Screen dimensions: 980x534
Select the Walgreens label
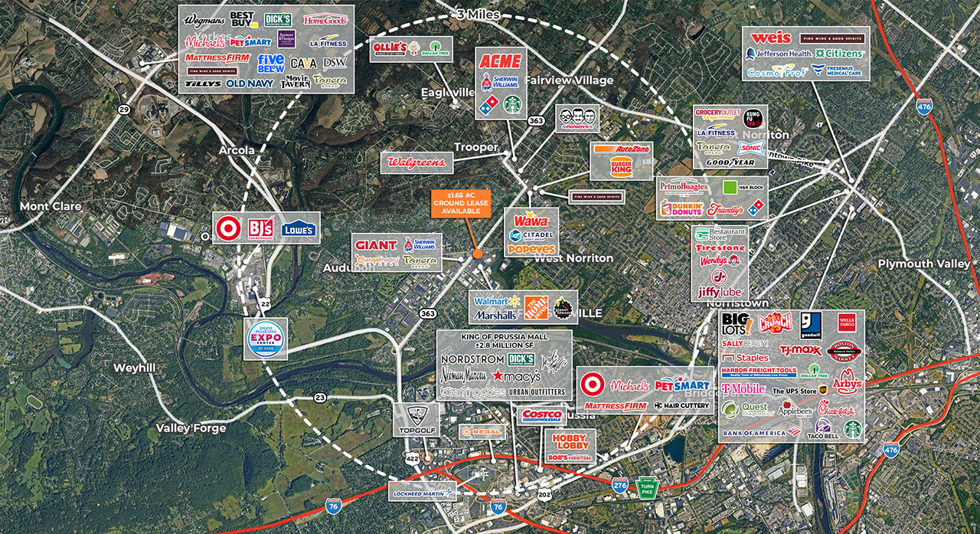(x=417, y=162)
